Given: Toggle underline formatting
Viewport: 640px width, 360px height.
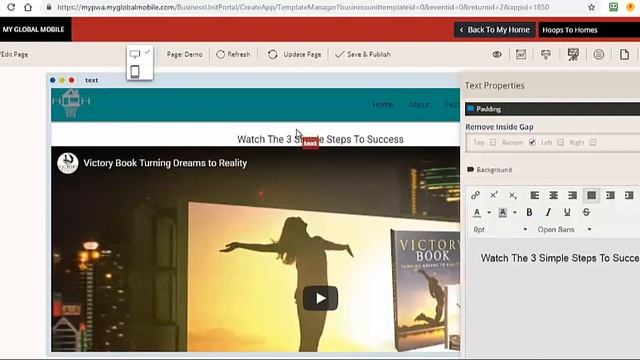Looking at the screenshot, I should [x=567, y=212].
